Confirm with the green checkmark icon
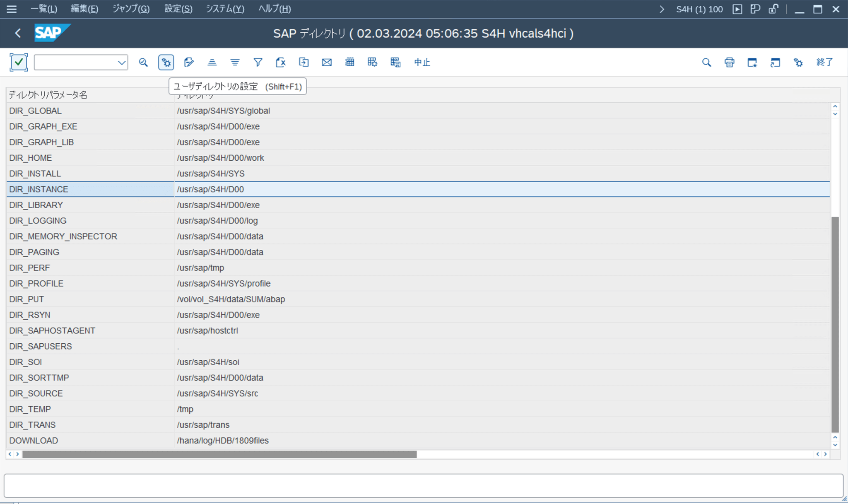Viewport: 848px width, 504px height. click(x=19, y=62)
